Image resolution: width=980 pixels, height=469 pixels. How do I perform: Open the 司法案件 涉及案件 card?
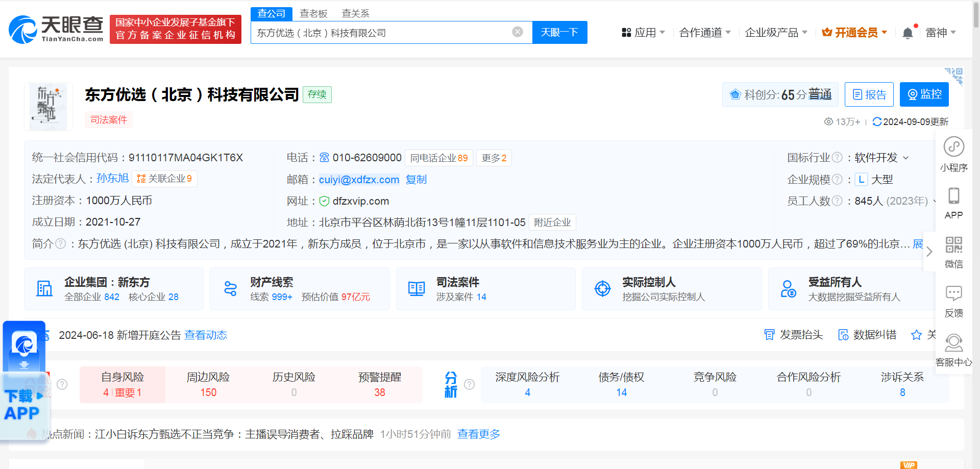486,289
